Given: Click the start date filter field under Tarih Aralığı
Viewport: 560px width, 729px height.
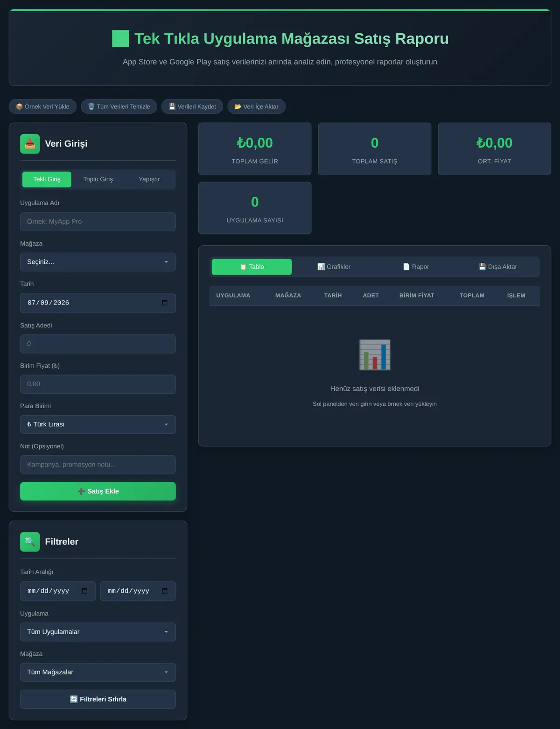Looking at the screenshot, I should coord(58,591).
